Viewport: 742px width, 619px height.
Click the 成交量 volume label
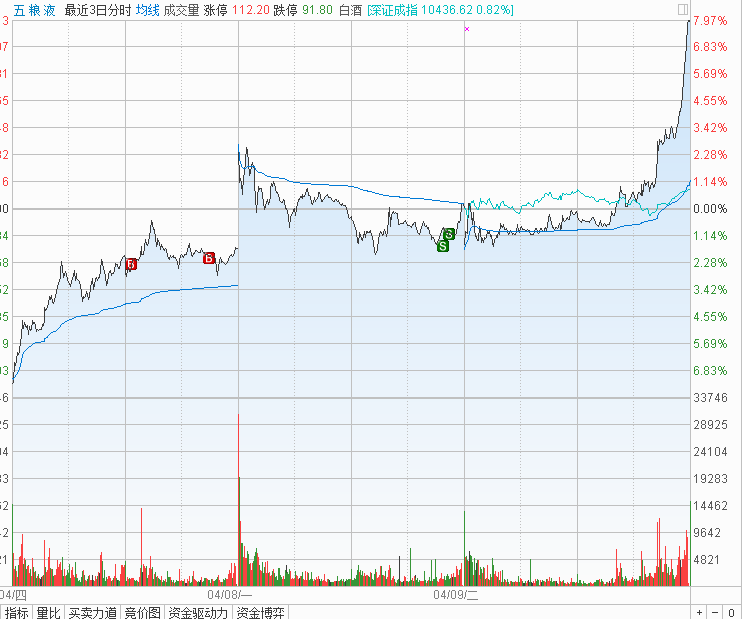tap(181, 10)
